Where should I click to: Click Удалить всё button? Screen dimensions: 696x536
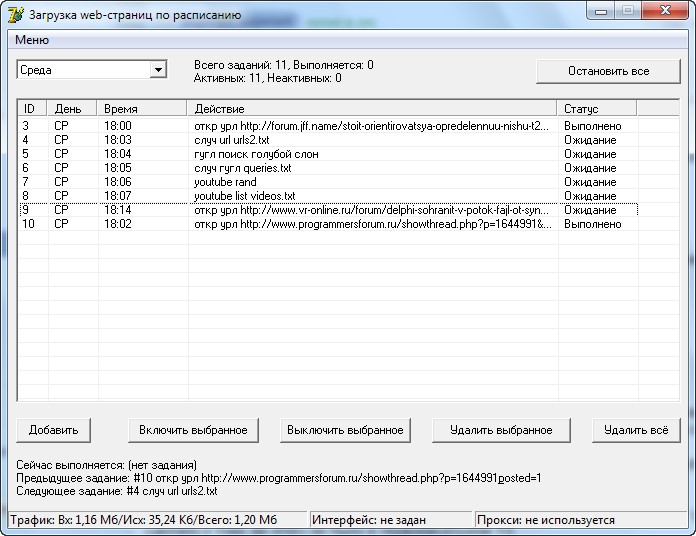pos(636,430)
